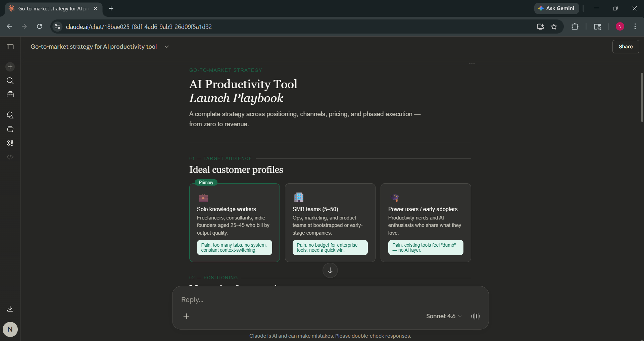Click the address bar URL
Image resolution: width=644 pixels, height=341 pixels.
139,27
